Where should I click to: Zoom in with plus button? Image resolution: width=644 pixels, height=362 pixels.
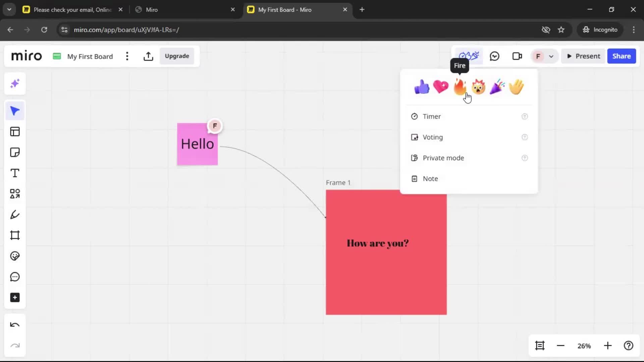(x=607, y=346)
